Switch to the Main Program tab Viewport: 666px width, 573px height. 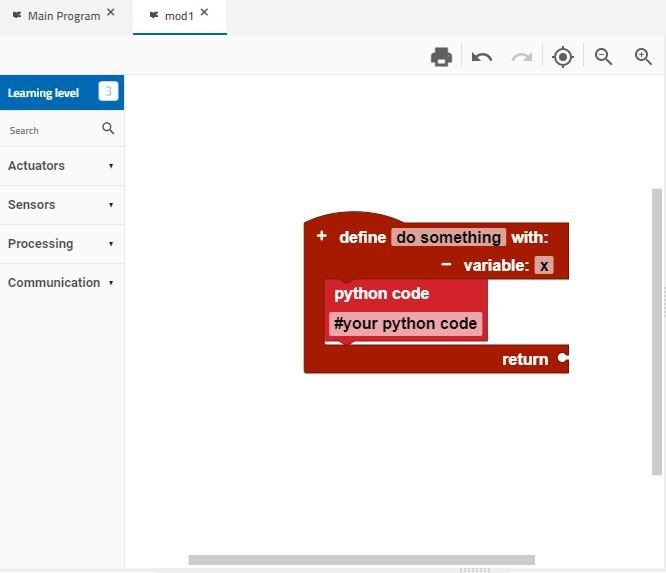63,16
